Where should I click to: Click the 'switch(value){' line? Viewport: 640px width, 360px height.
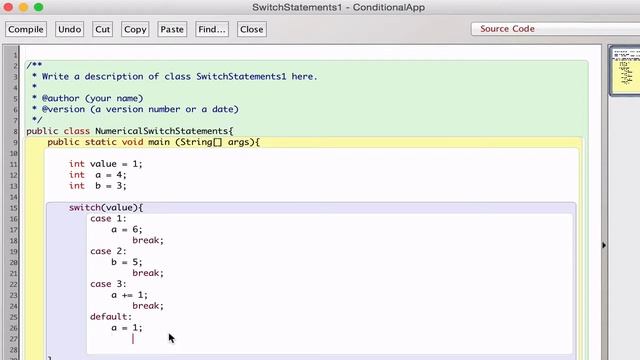click(106, 207)
